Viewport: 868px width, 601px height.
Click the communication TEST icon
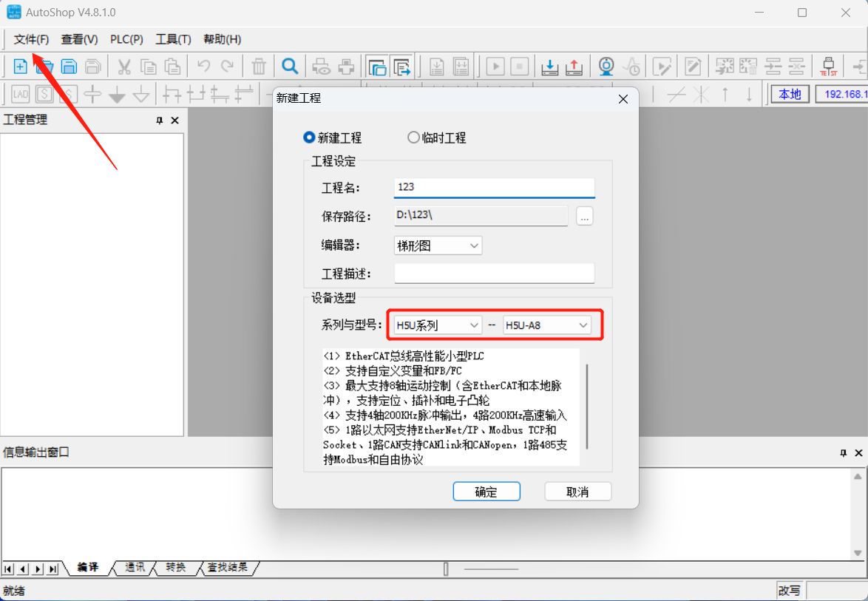point(828,67)
